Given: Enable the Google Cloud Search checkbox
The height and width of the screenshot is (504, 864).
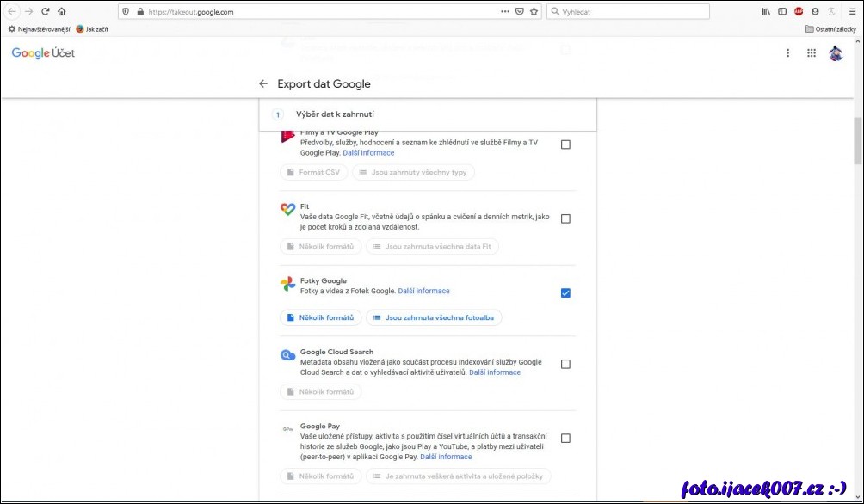Looking at the screenshot, I should (x=565, y=364).
